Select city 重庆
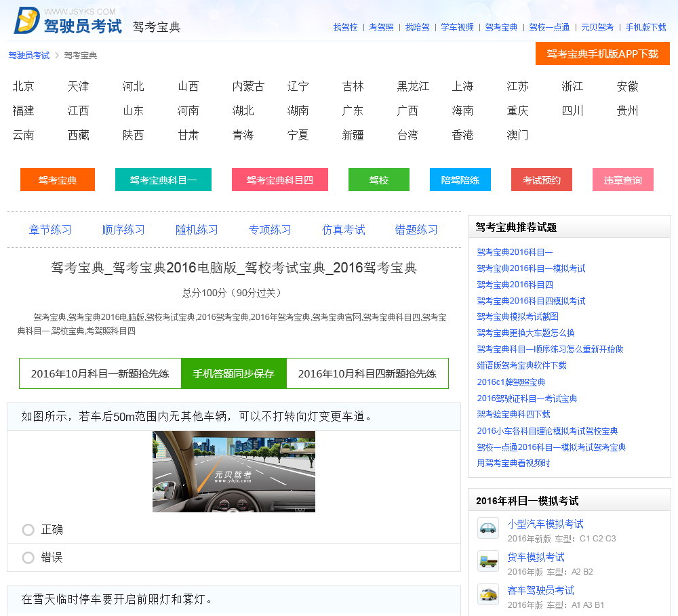 [517, 110]
